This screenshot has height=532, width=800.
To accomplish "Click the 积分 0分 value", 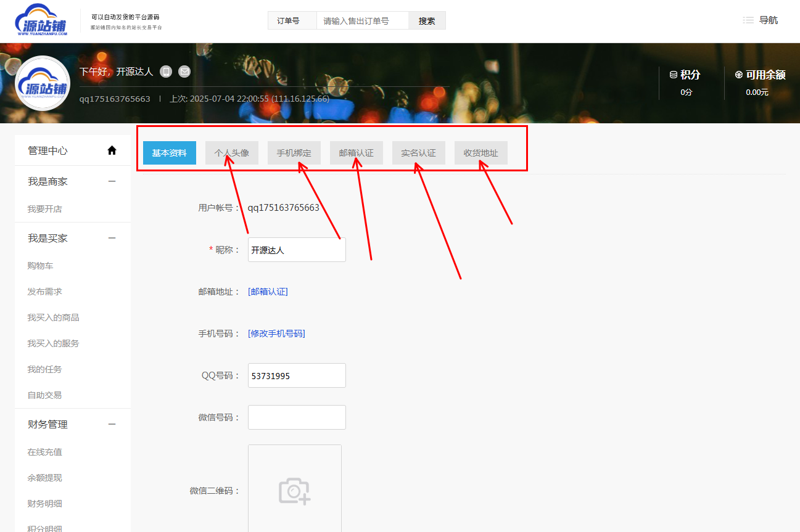I will tap(687, 92).
